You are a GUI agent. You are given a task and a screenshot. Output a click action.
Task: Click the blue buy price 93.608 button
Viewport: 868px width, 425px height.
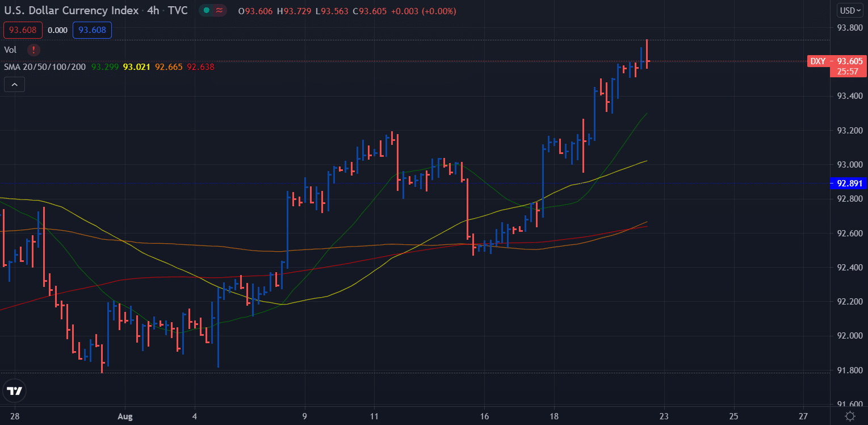click(92, 30)
